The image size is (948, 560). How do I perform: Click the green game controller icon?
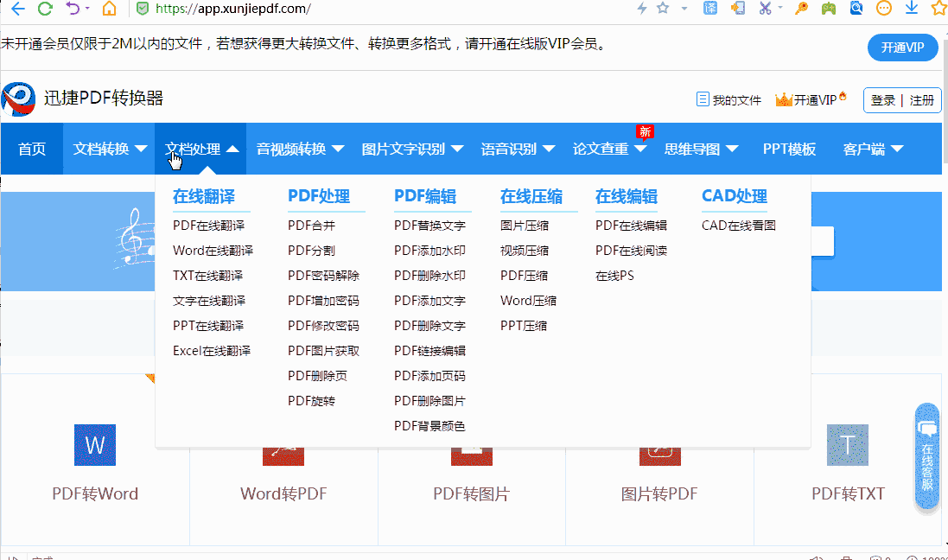pos(828,8)
